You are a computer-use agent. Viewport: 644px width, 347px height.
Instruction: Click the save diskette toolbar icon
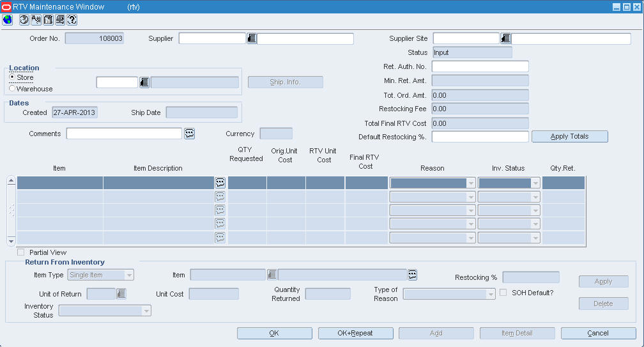pos(48,20)
